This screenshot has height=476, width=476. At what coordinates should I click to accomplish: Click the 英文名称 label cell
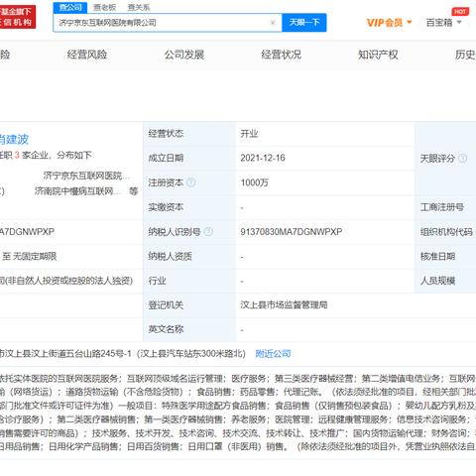tap(189, 329)
